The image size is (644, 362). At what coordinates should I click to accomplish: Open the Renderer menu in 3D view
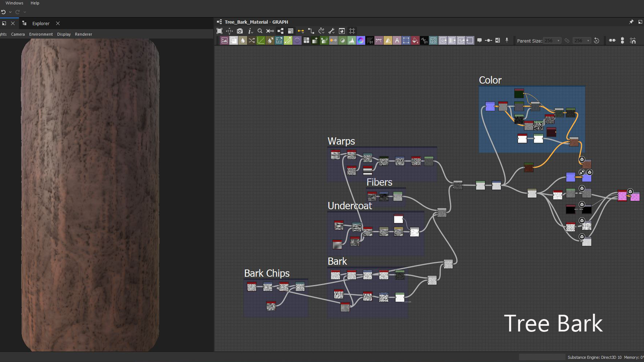coord(83,34)
